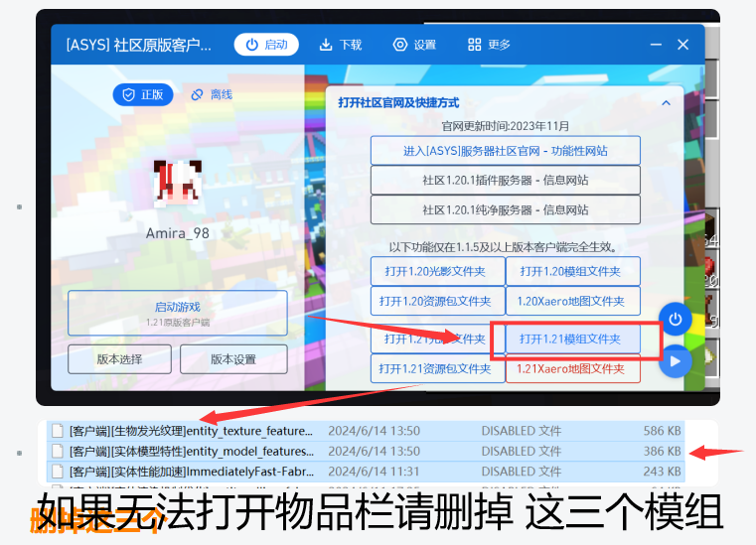Select the entity_texture_feature file row
This screenshot has width=756, height=545.
[366, 431]
